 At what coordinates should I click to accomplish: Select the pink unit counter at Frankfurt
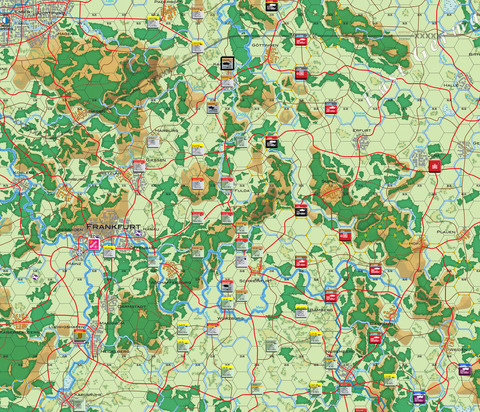(x=94, y=244)
